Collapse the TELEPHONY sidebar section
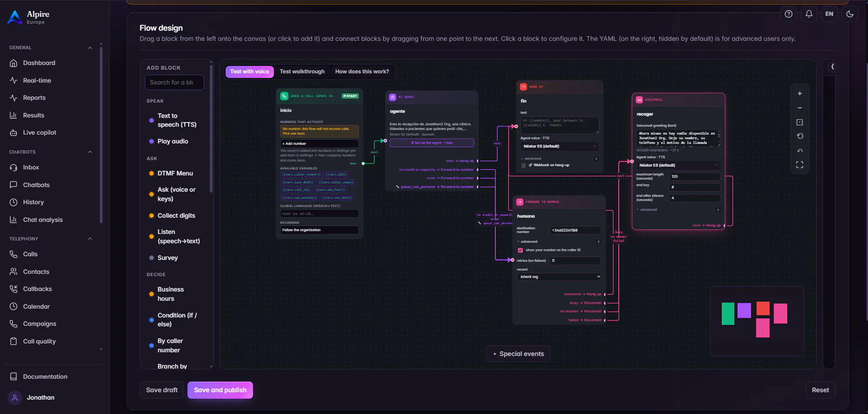This screenshot has height=414, width=868. [x=90, y=239]
